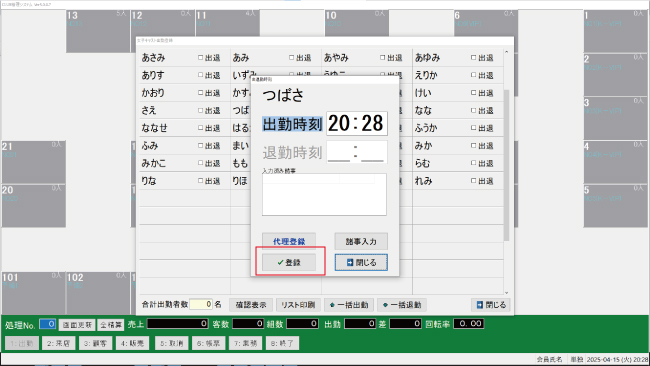The image size is (650, 366).
Task: Click the 8:終了 button
Action: tap(282, 343)
